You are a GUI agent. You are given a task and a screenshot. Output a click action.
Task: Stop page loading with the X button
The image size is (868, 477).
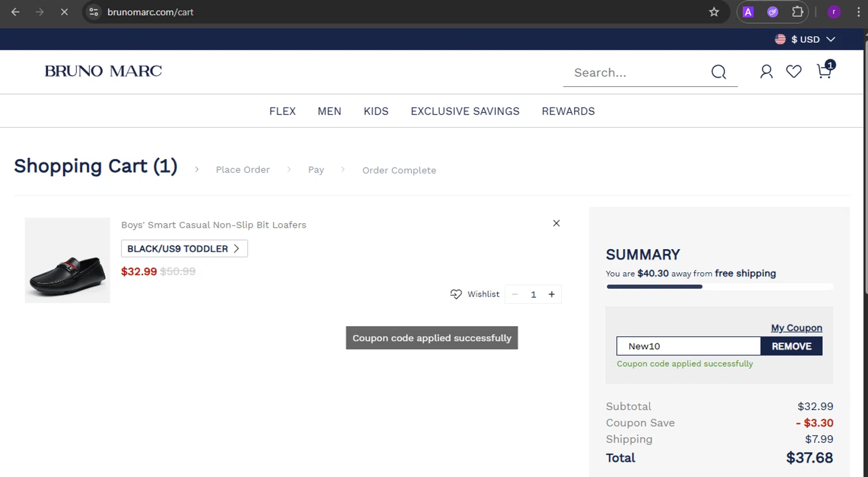tap(64, 12)
